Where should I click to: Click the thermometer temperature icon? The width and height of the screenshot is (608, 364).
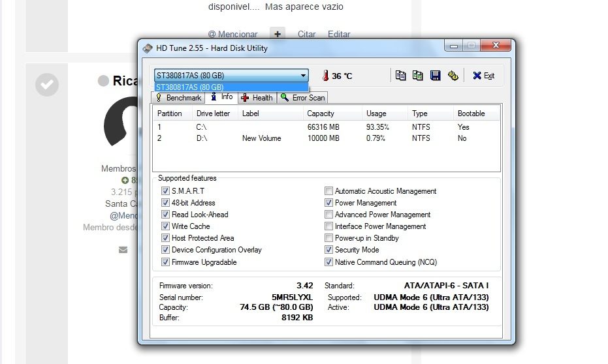(325, 76)
